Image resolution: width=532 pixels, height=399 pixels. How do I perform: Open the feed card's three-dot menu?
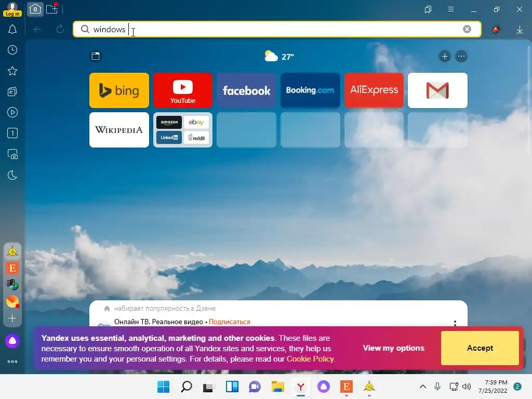coord(455,323)
